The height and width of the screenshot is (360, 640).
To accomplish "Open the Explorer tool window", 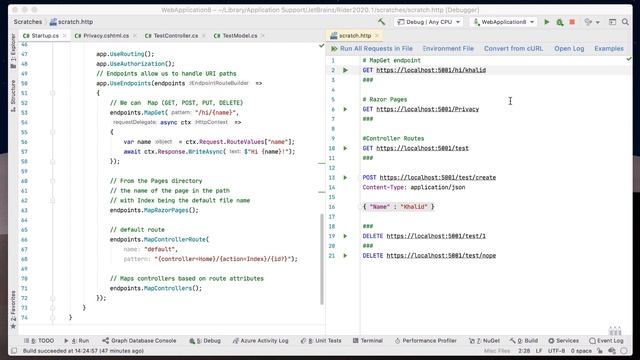I will (x=13, y=51).
